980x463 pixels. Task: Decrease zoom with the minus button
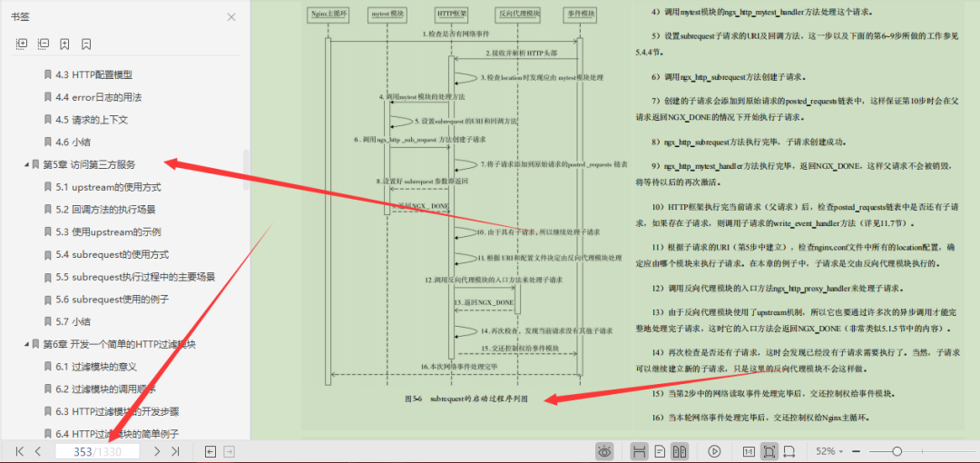856,451
